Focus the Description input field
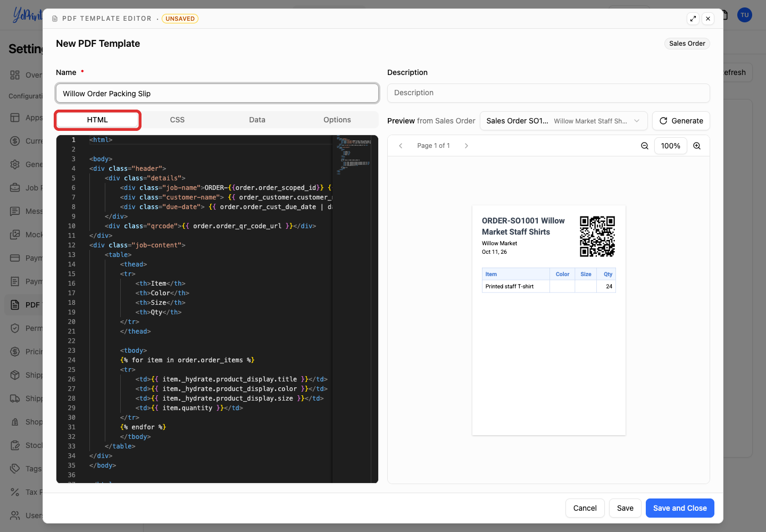 (x=548, y=93)
